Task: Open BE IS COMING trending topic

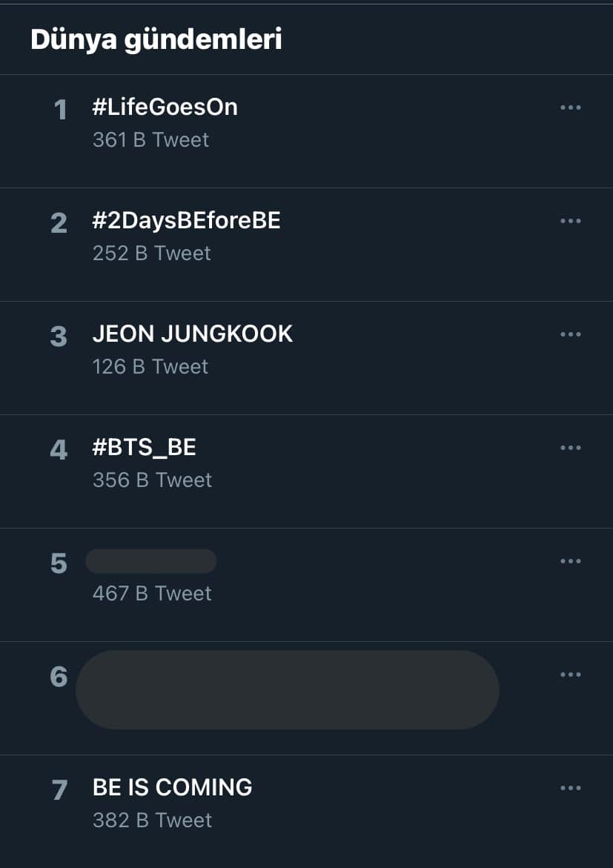Action: 172,787
